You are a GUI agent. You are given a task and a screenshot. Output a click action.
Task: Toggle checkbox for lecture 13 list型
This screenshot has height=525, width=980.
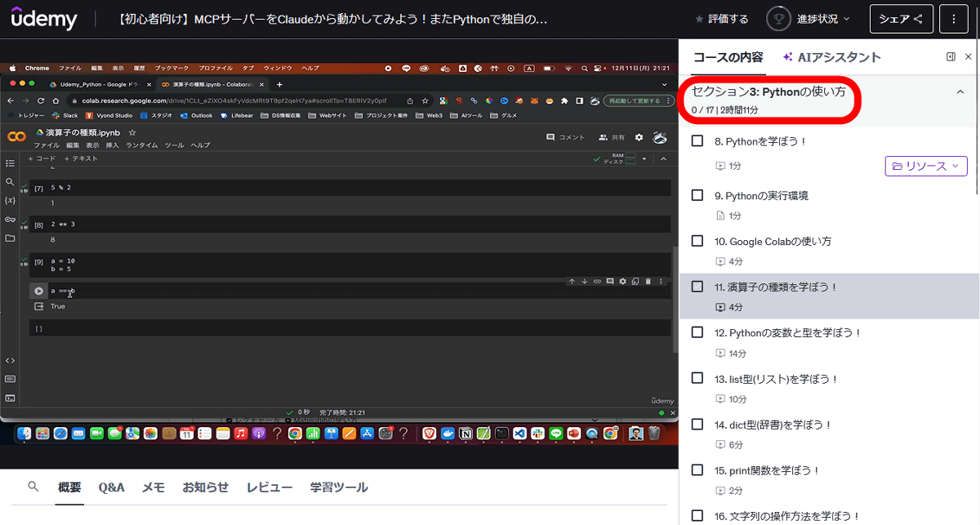click(x=697, y=378)
